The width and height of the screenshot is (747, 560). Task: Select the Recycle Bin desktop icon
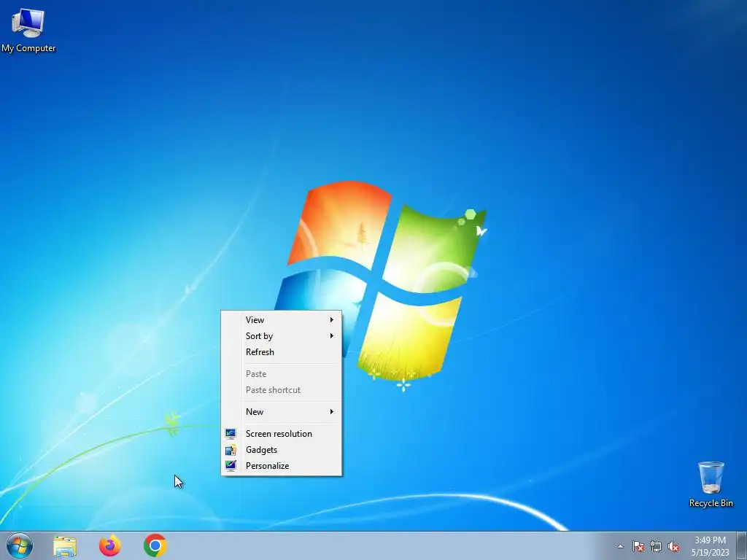pyautogui.click(x=711, y=484)
